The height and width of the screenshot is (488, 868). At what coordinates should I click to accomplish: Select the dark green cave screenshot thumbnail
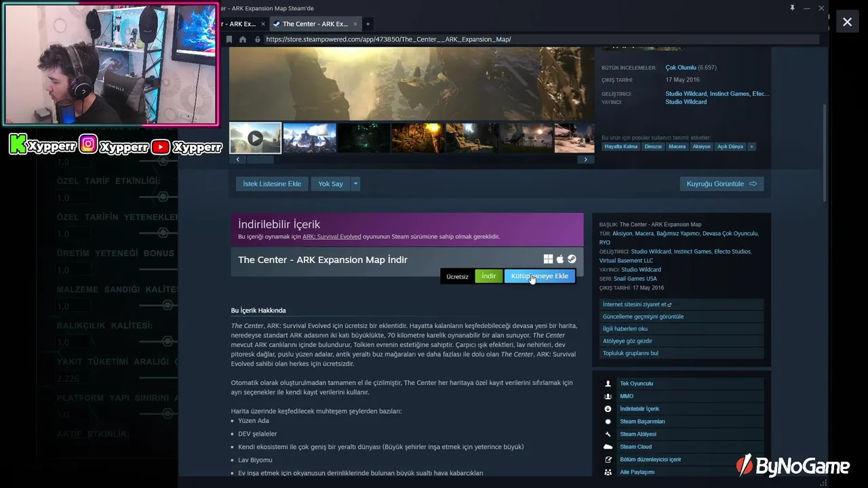pyautogui.click(x=363, y=138)
